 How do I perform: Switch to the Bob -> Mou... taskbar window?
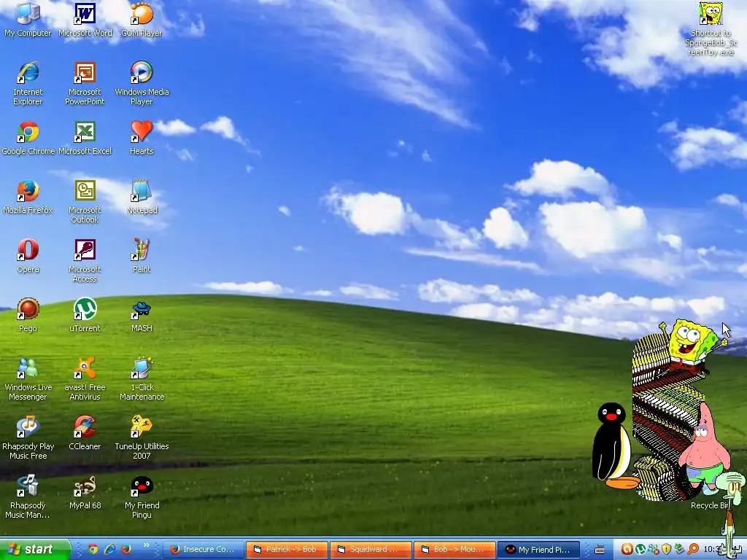pyautogui.click(x=455, y=550)
